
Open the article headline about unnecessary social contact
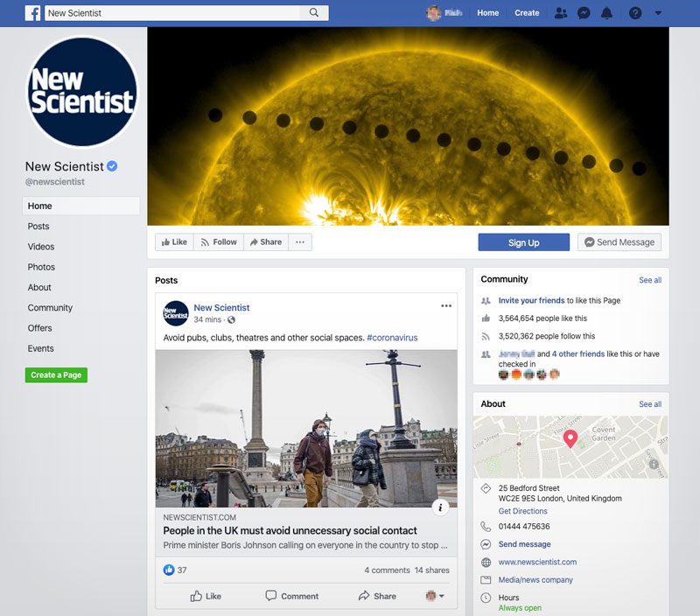tap(290, 531)
